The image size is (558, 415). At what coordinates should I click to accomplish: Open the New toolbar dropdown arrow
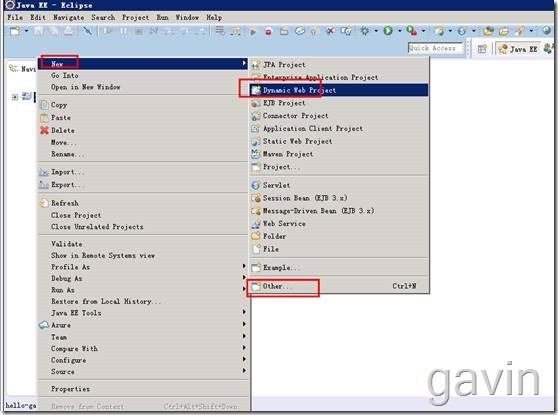(x=26, y=32)
